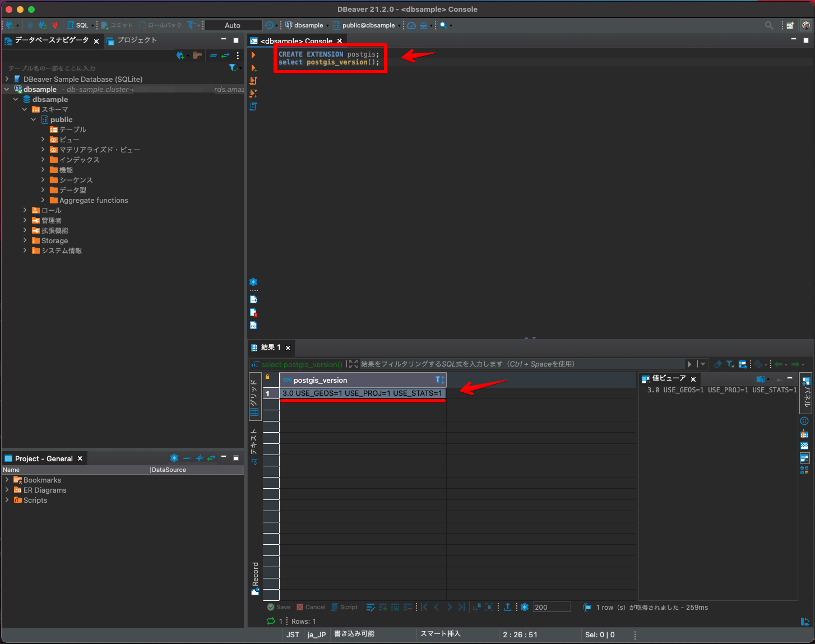Select the テーブル folder under public
Screen dimensions: 815x644
[68, 129]
